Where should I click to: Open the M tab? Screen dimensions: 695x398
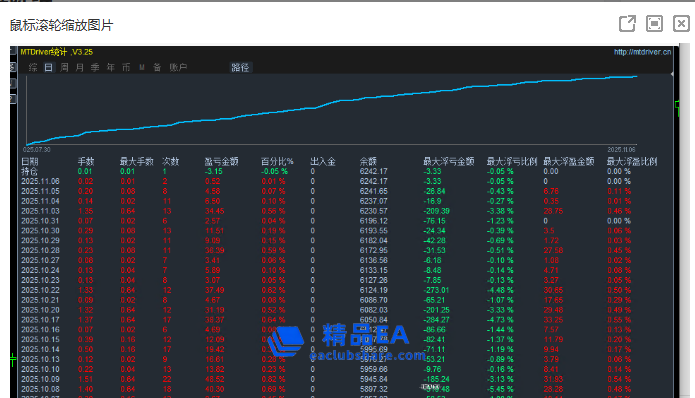142,67
